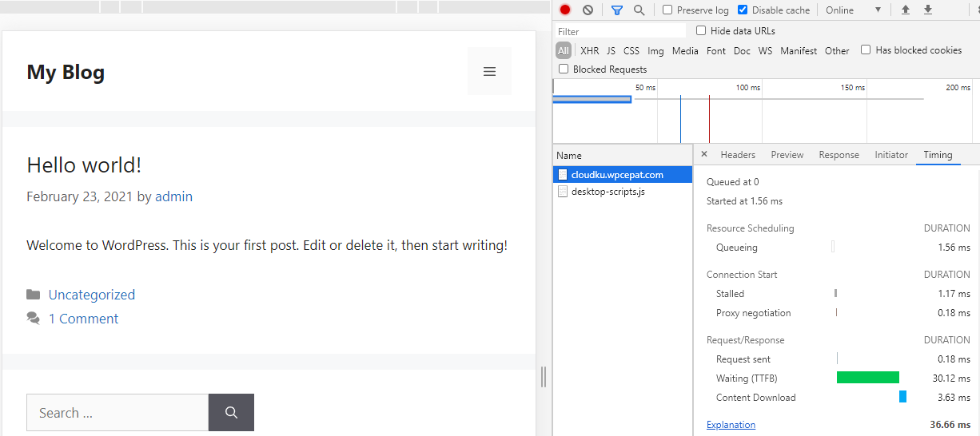The image size is (980, 436).
Task: Stop recording network log
Action: (565, 10)
